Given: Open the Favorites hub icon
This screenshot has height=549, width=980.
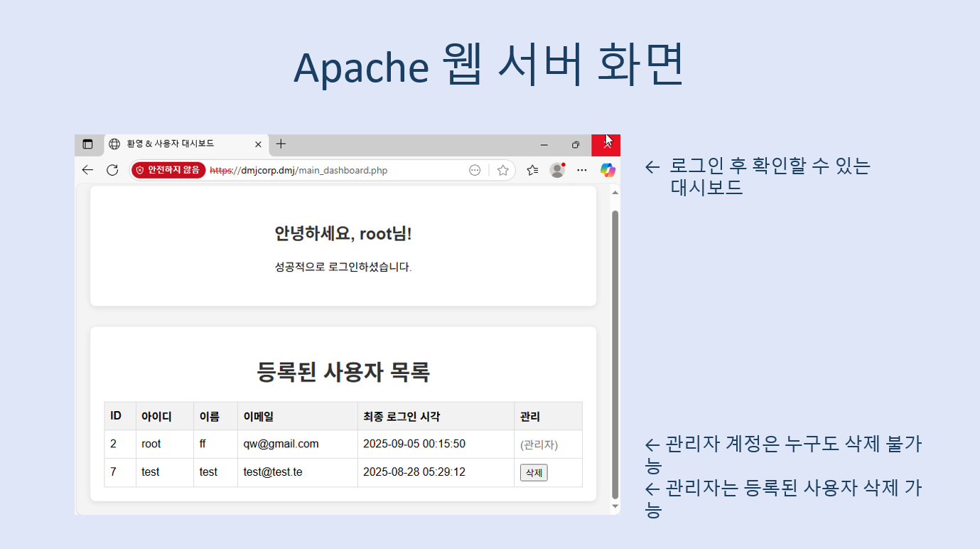Looking at the screenshot, I should coord(532,170).
